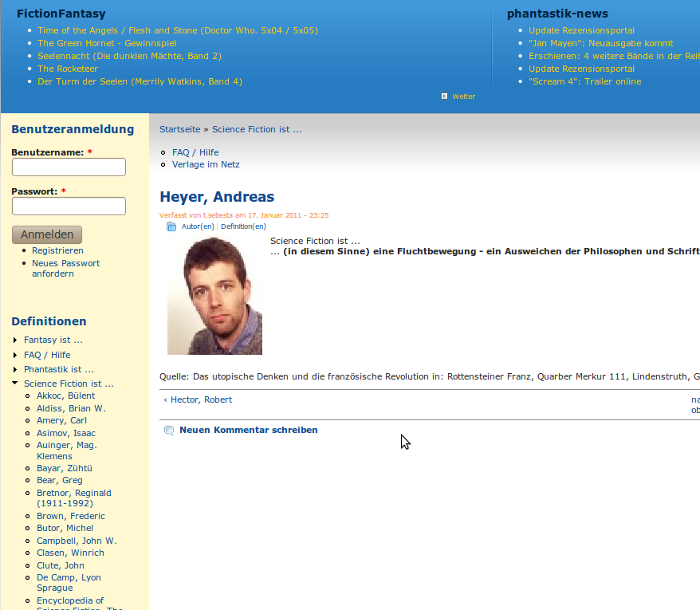Open the Registrieren link
Image resolution: width=700 pixels, height=610 pixels.
[57, 250]
